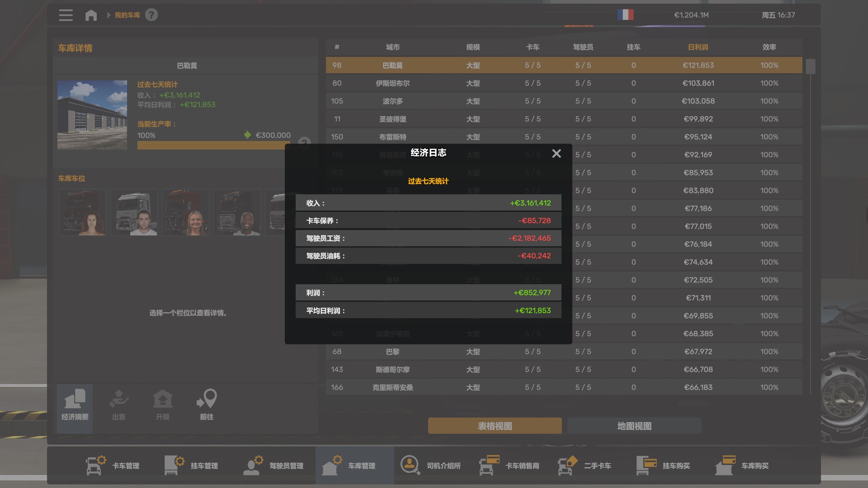This screenshot has height=488, width=868.
Task: Open the hamburger main menu
Action: pyautogui.click(x=66, y=15)
